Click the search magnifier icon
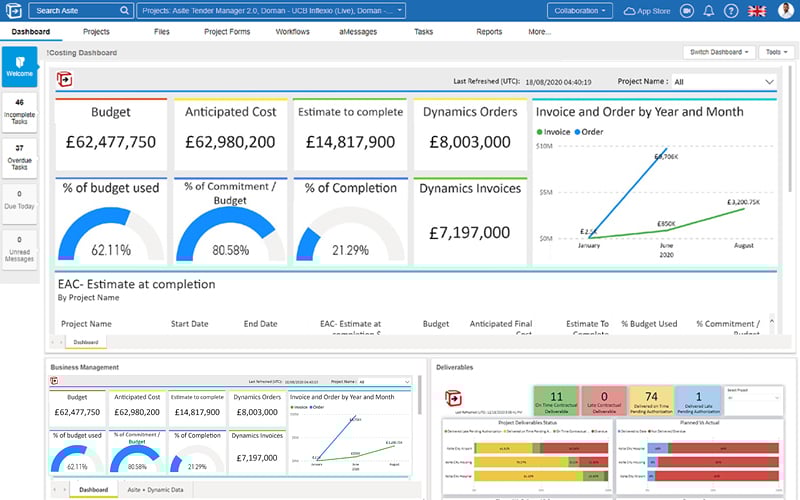The image size is (800, 500). (x=124, y=10)
